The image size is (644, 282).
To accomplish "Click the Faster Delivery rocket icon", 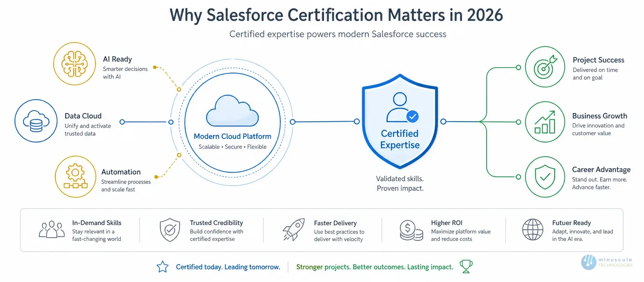I will [x=293, y=230].
